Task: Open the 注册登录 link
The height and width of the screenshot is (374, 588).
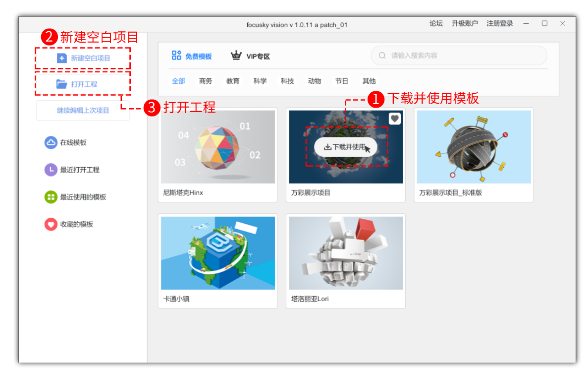Action: pos(500,23)
